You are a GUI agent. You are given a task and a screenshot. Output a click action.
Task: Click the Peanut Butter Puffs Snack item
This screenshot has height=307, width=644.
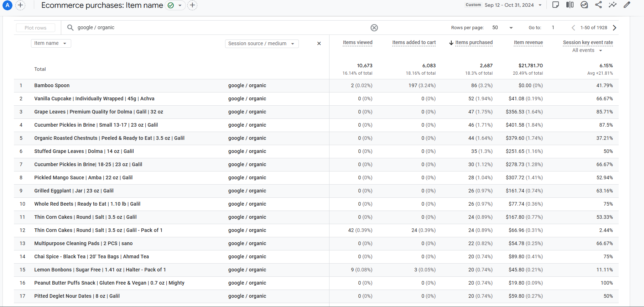pos(109,283)
